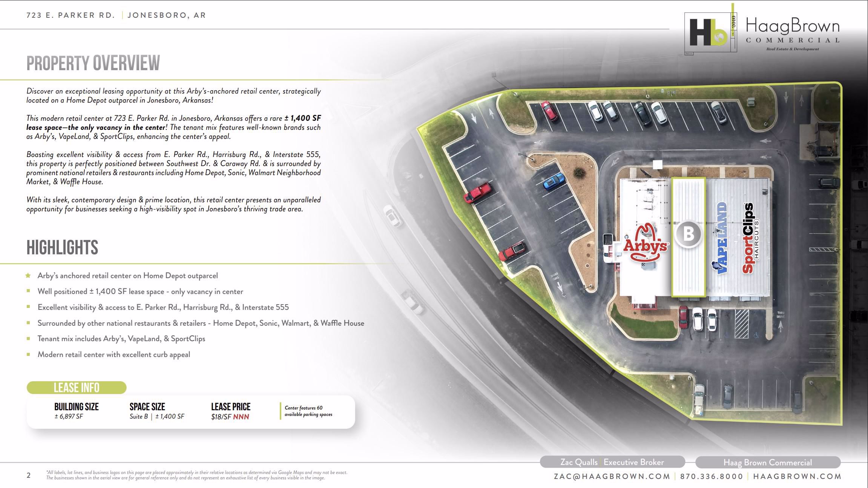Click the $18/SF NNN value
The height and width of the screenshot is (488, 868).
230,417
